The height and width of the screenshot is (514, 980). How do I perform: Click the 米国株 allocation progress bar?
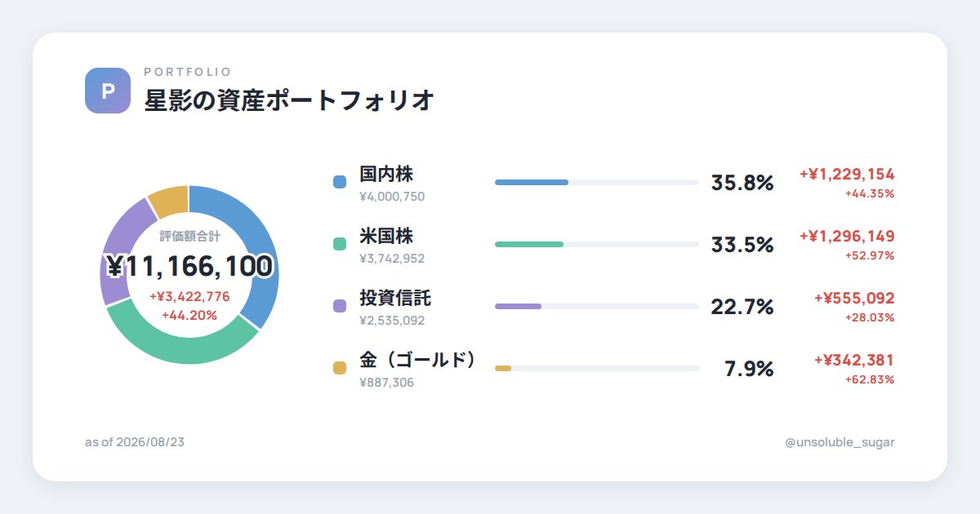(597, 244)
